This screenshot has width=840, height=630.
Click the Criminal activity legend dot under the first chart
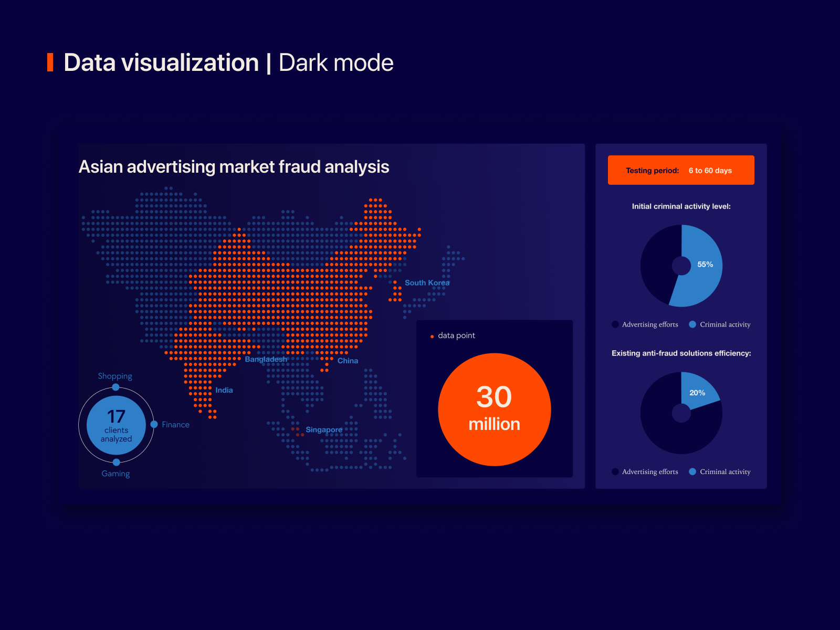(692, 324)
